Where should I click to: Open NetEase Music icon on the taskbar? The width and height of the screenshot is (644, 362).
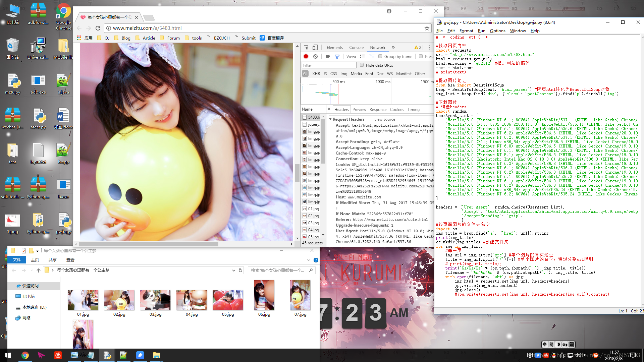58,355
